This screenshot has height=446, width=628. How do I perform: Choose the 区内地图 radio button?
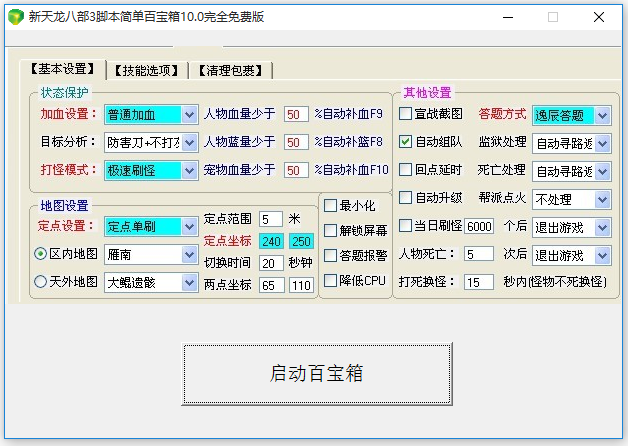pyautogui.click(x=41, y=254)
